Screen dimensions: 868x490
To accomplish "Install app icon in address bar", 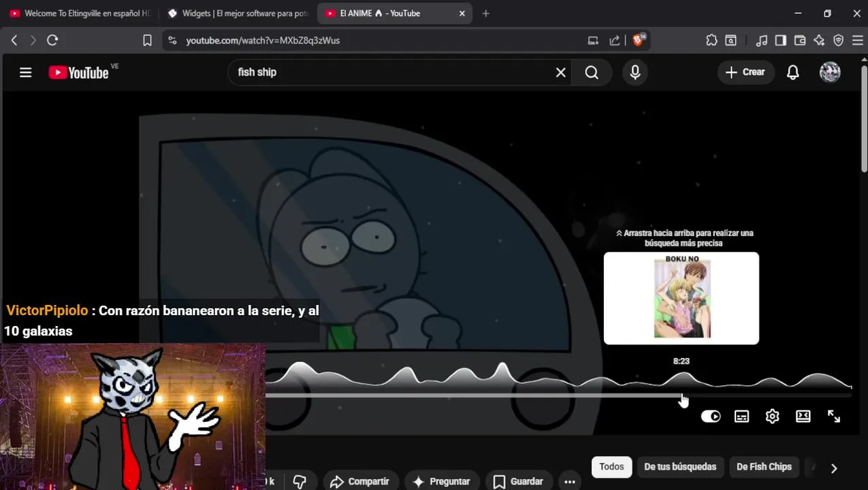I will [x=593, y=40].
